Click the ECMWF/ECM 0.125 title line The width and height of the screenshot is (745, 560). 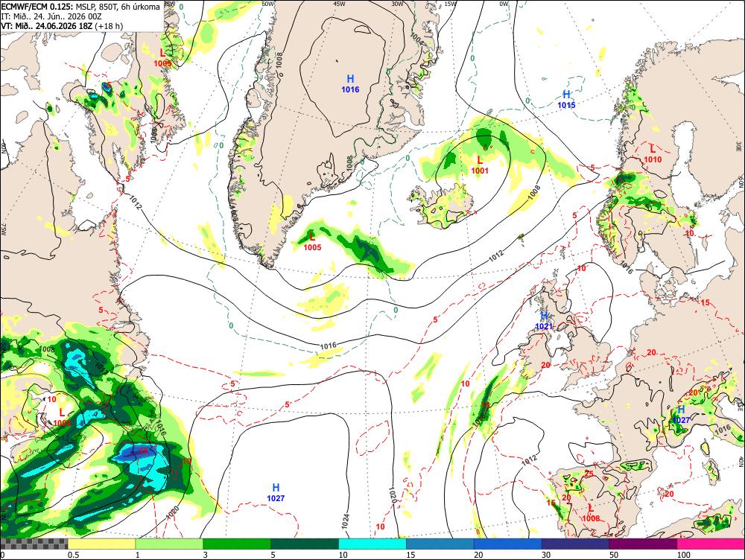click(80, 7)
